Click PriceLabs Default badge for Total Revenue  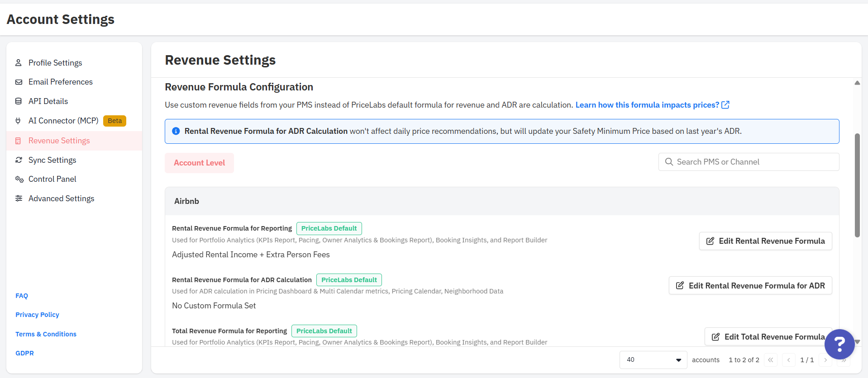tap(324, 331)
